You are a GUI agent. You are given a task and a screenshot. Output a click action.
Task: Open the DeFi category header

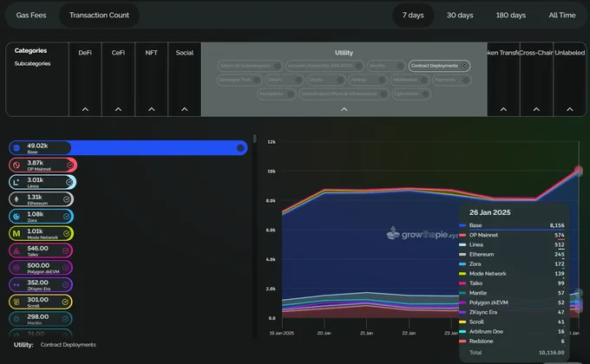click(x=85, y=53)
